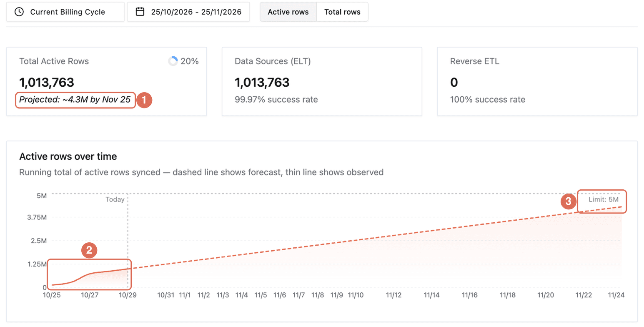Click the clock icon beside Current Billing Cycle
This screenshot has height=327, width=644.
pos(19,12)
